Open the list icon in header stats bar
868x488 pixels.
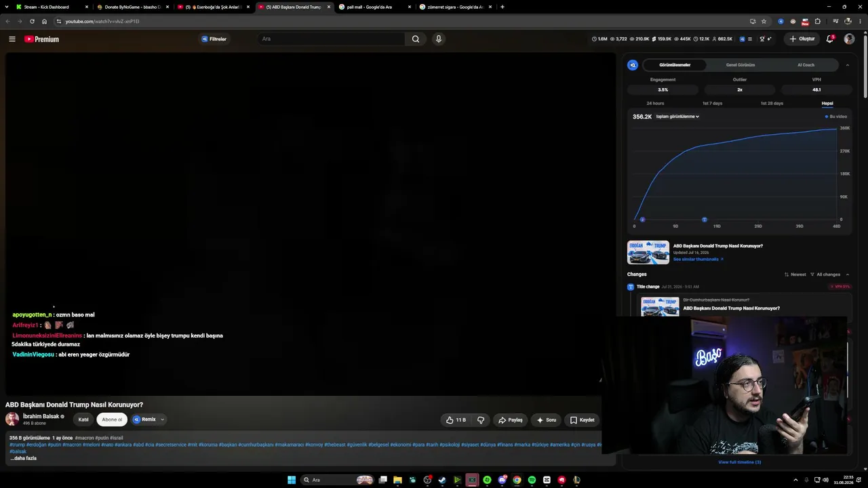(x=751, y=39)
